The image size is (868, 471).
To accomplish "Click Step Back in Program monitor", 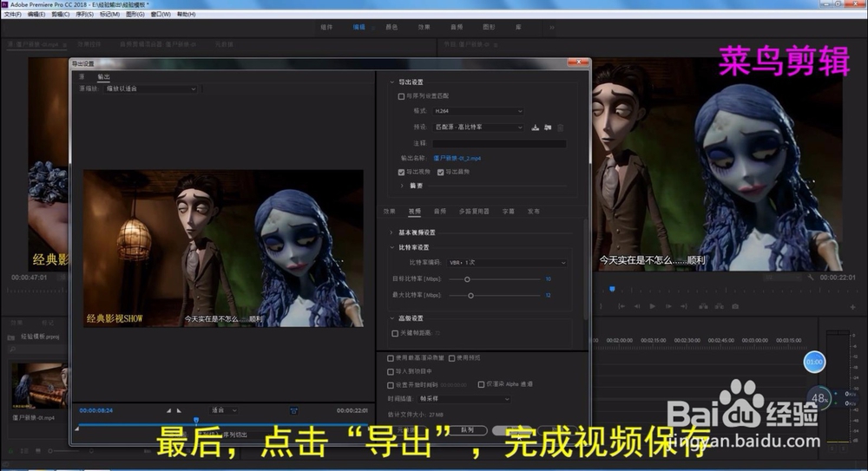I will pos(637,306).
